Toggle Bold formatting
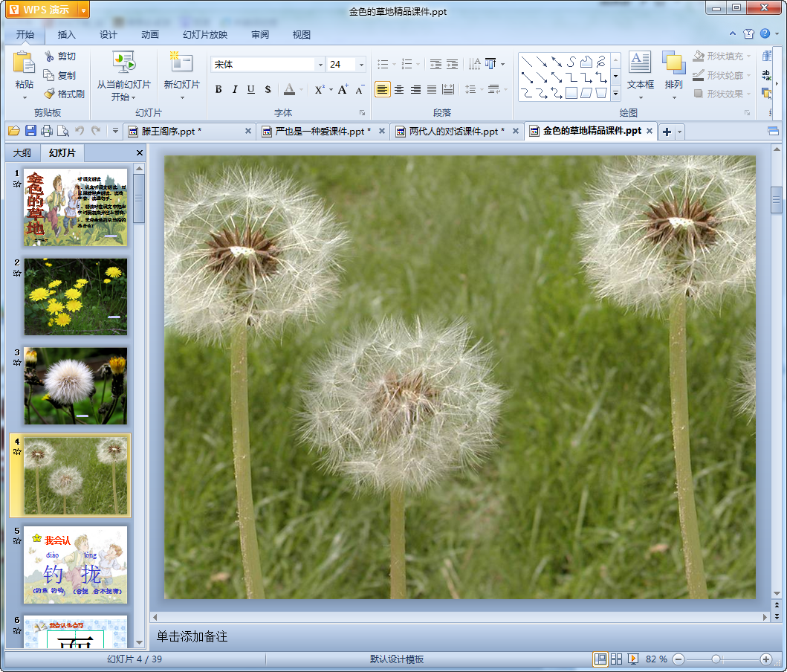Image resolution: width=787 pixels, height=672 pixels. (x=218, y=90)
